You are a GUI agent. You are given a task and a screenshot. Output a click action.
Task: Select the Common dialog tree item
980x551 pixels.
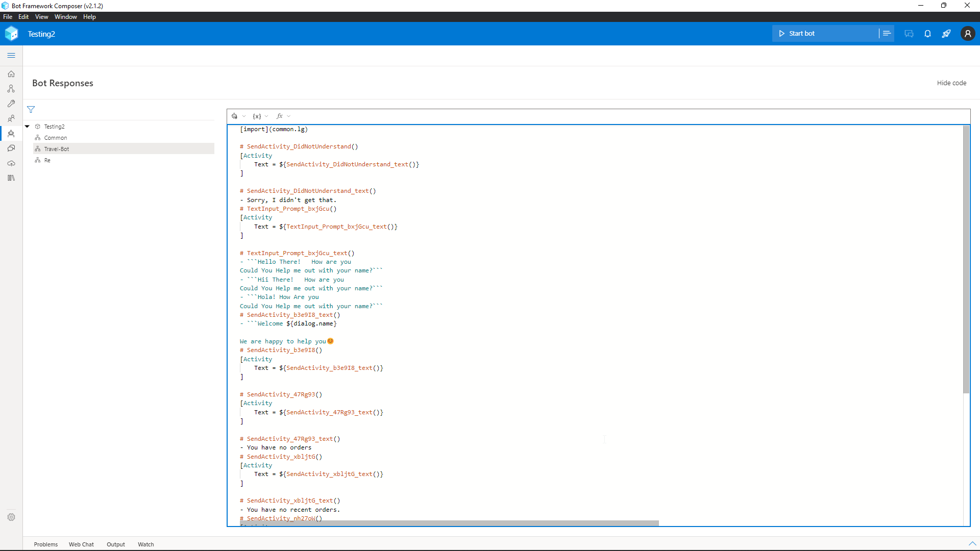[124, 138]
